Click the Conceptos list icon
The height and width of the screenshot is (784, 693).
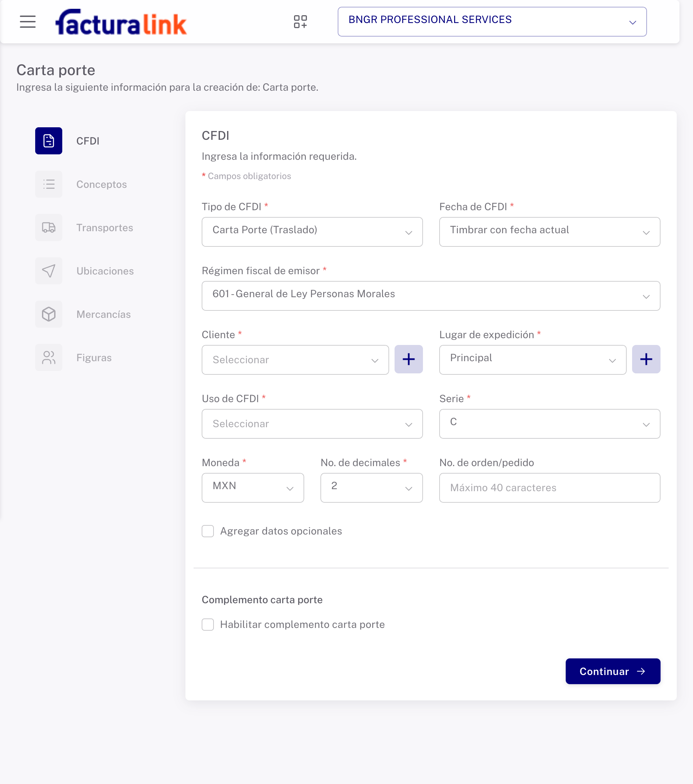point(49,184)
